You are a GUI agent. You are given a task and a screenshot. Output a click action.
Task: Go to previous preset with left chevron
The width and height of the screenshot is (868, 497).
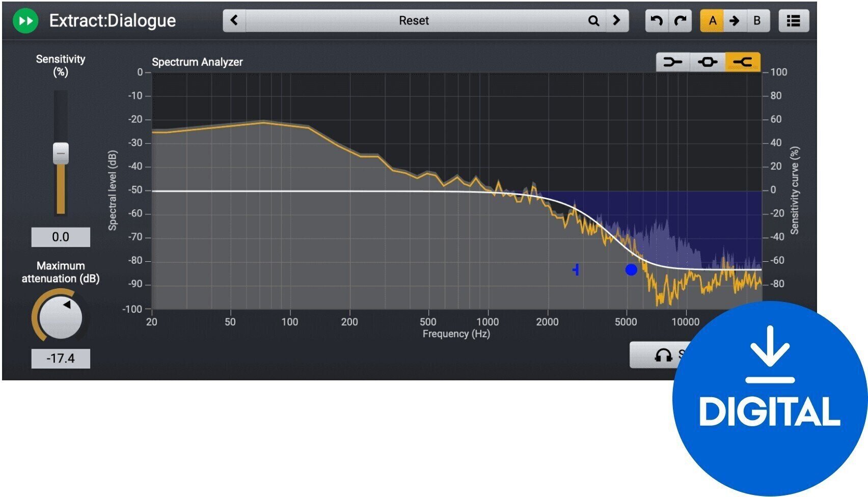click(x=234, y=21)
